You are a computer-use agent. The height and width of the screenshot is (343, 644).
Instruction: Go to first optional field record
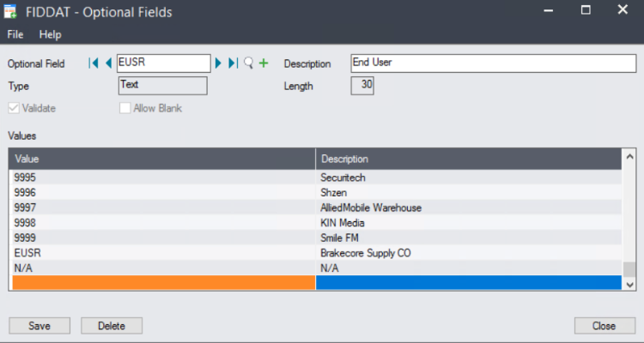[x=93, y=63]
